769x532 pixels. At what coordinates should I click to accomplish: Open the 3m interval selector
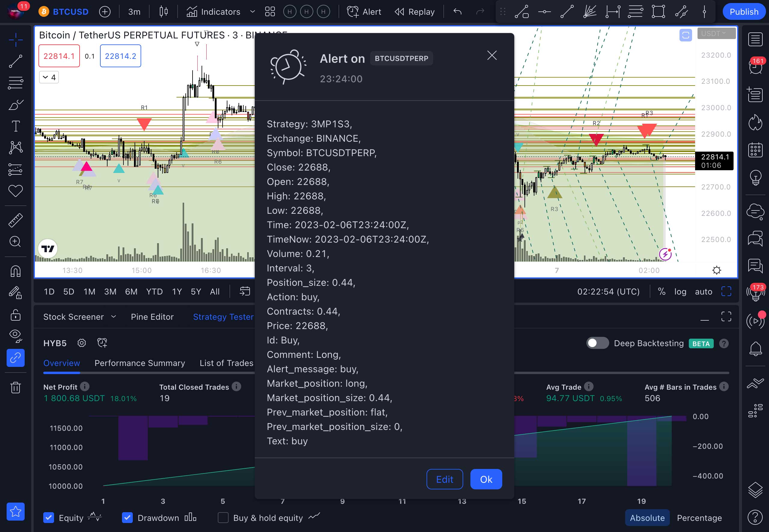tap(134, 12)
